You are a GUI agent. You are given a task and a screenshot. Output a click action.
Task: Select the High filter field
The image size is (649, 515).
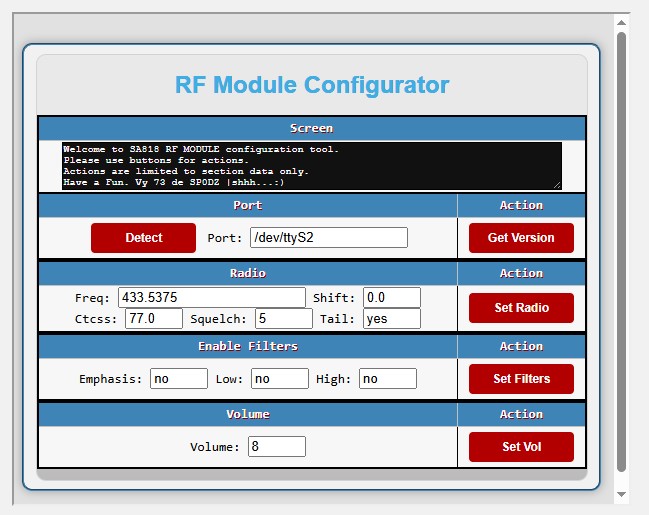point(387,379)
